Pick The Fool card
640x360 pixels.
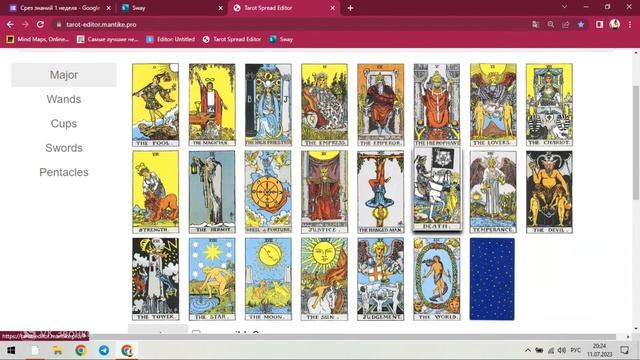(156, 105)
